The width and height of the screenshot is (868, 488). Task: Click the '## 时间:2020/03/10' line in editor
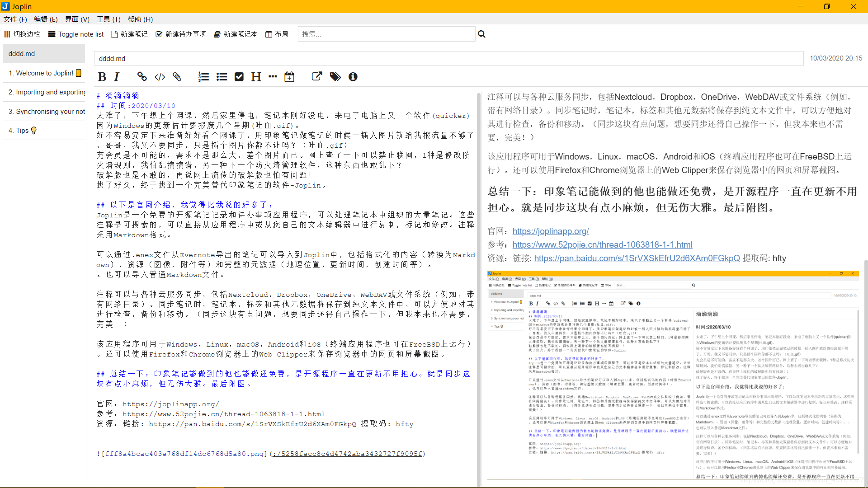point(136,105)
